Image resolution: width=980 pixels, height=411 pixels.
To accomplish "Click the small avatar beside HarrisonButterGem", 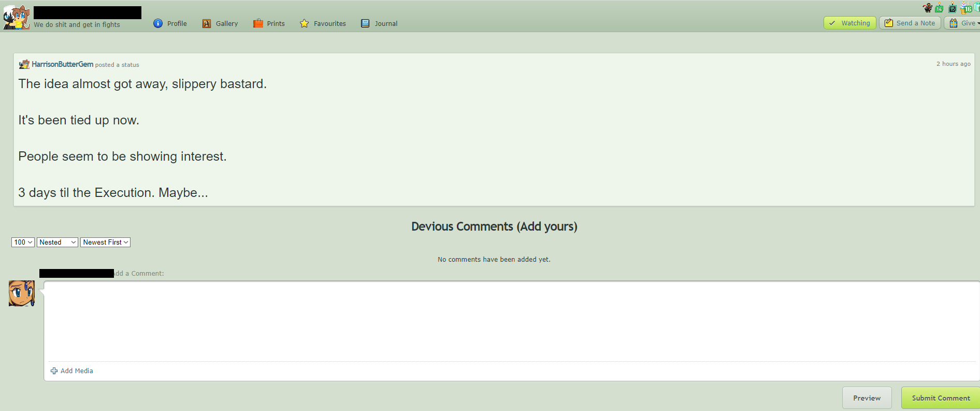I will coord(24,64).
